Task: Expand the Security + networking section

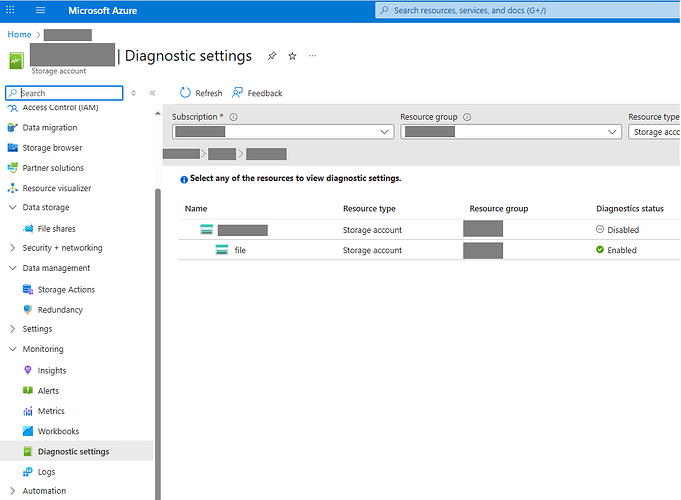Action: point(62,248)
